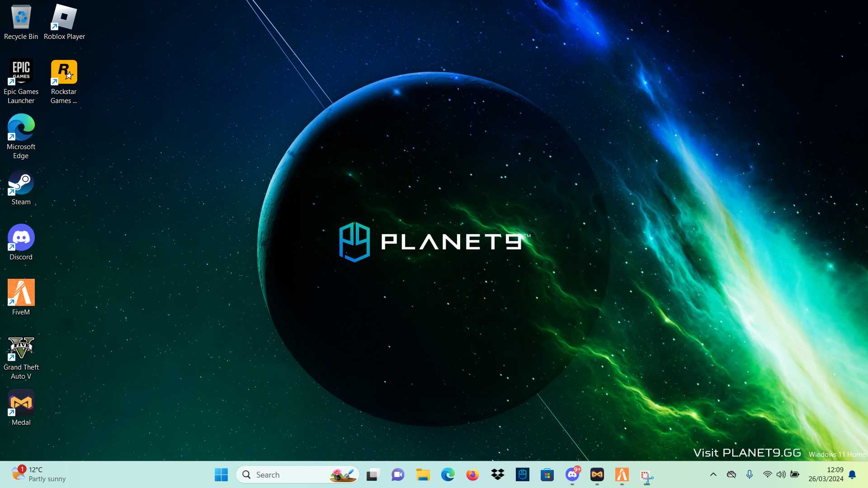Click the taskbar Search box
Screen dimensions: 868x488
297,475
